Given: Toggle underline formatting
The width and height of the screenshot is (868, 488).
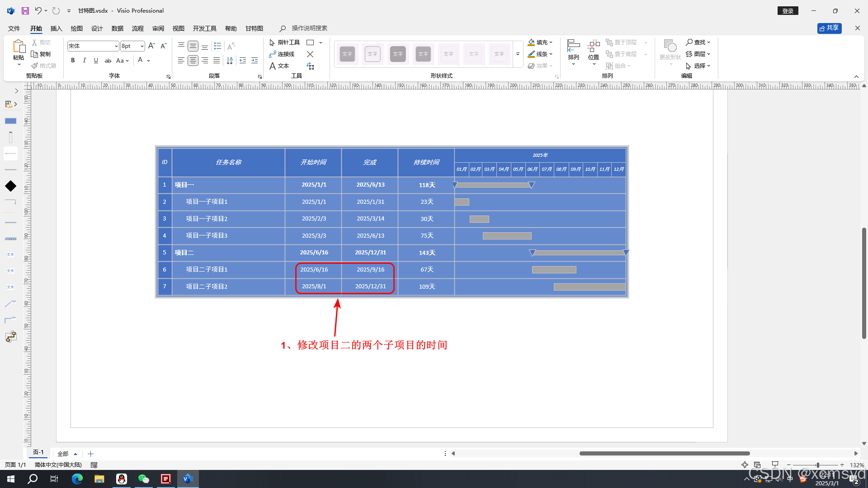Looking at the screenshot, I should [x=96, y=61].
